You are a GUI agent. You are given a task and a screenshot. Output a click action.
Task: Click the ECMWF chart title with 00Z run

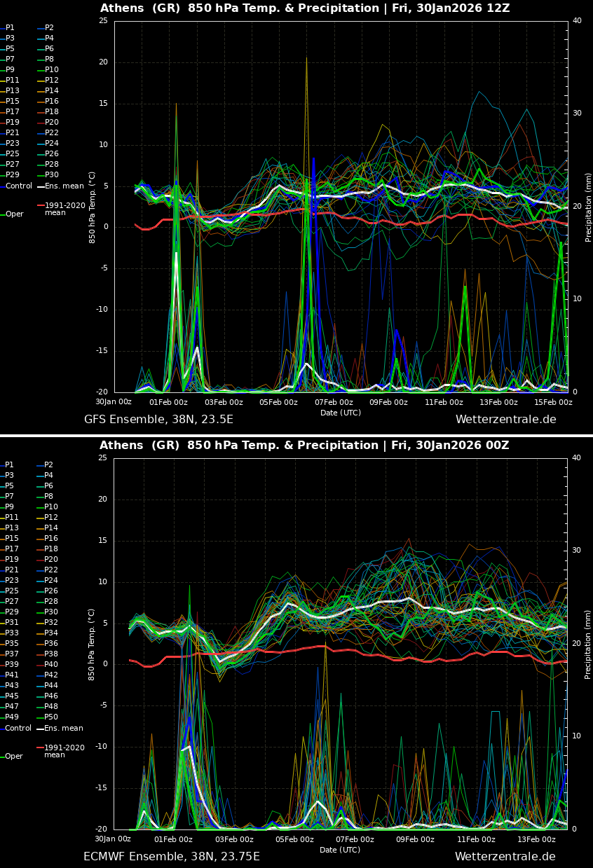point(304,446)
